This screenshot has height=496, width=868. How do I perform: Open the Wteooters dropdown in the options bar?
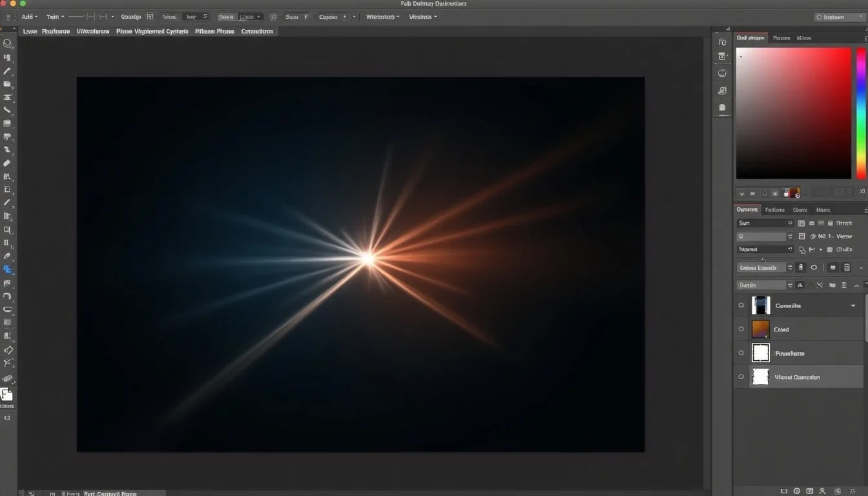pos(383,17)
